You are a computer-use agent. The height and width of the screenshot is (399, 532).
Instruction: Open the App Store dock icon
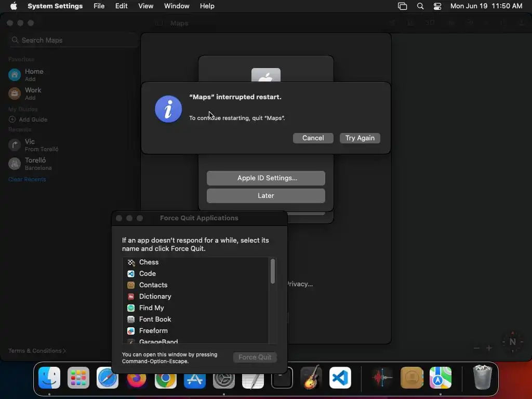click(195, 380)
